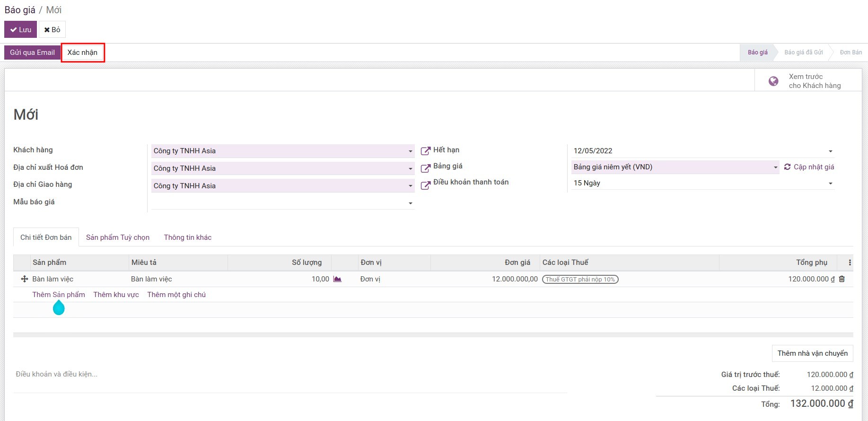Viewport: 868px width, 421px height.
Task: Click Thêm nhà vận chuyển button
Action: tap(813, 353)
